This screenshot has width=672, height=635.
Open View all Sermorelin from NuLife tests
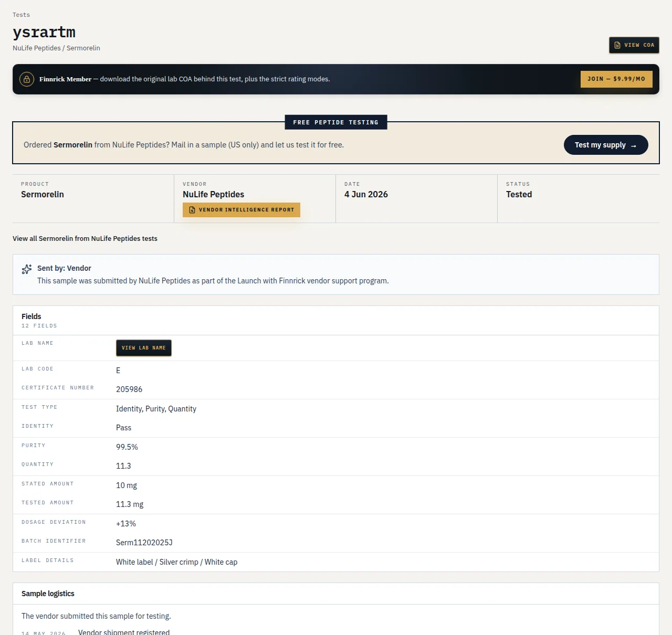[85, 238]
